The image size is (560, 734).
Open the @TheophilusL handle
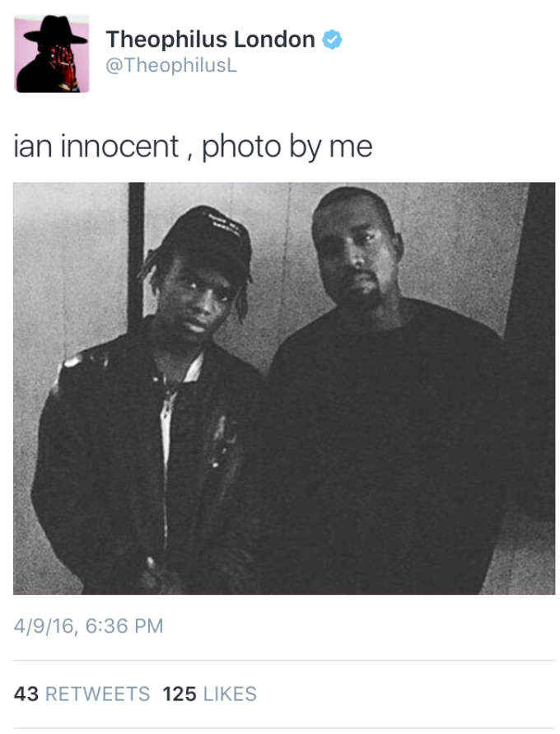[171, 65]
